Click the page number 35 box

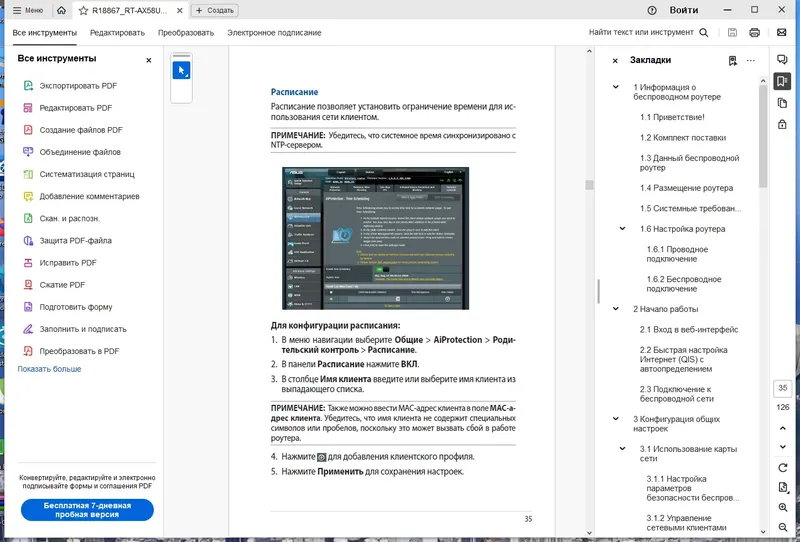coord(783,388)
